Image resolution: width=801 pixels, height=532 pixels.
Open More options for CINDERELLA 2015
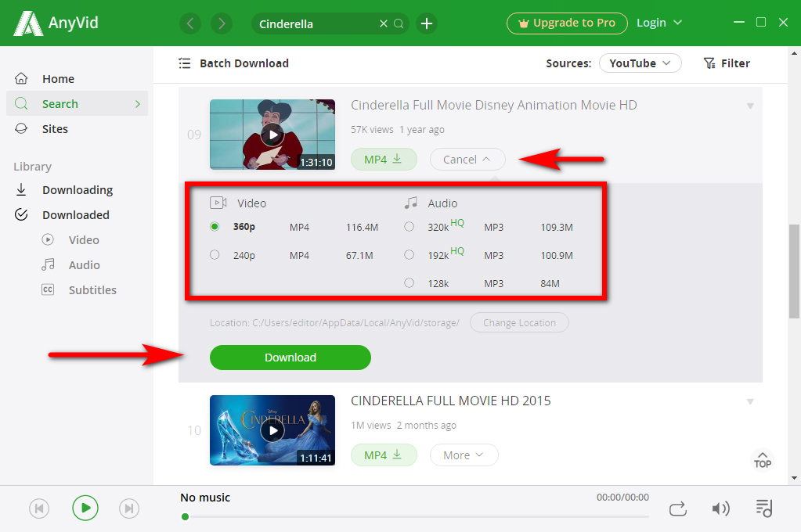[x=464, y=455]
